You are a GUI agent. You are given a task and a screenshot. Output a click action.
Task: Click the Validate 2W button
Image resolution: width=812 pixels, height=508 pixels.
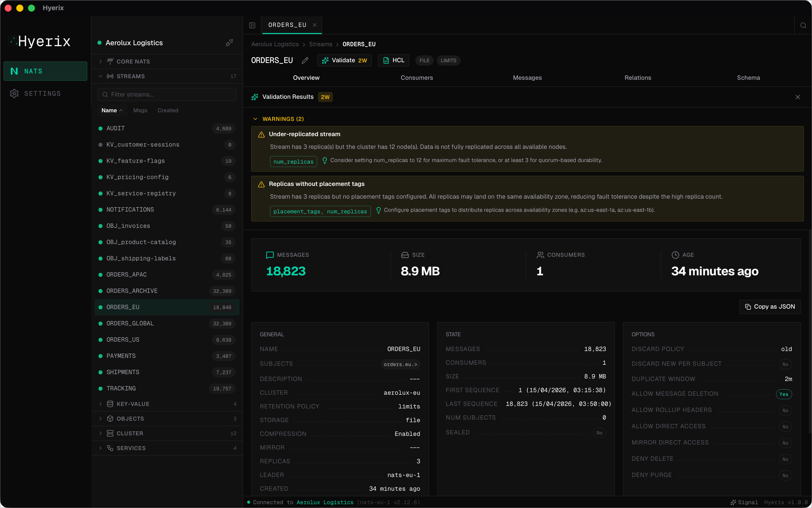[344, 60]
